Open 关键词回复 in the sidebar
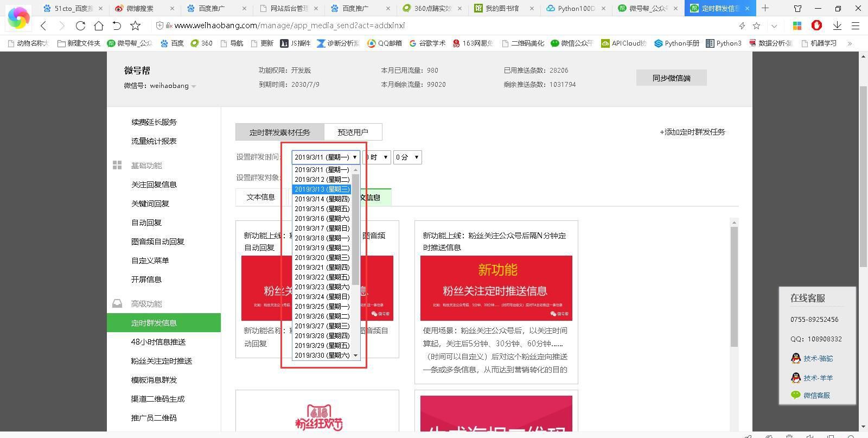Image resolution: width=868 pixels, height=438 pixels. coord(150,204)
